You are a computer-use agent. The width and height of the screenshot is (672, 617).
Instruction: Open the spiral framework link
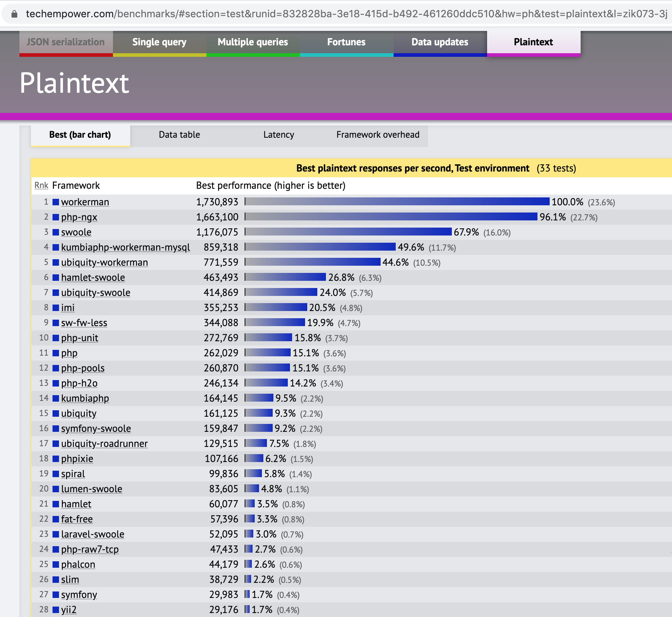73,474
